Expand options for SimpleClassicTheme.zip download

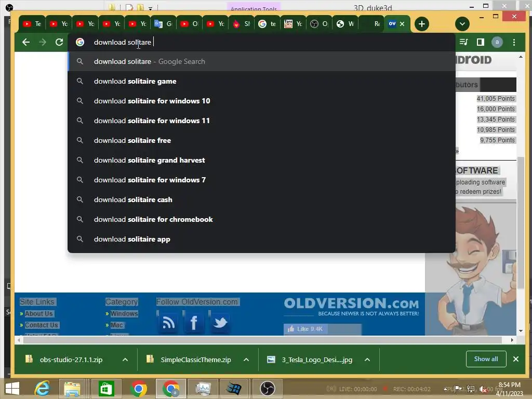click(246, 360)
